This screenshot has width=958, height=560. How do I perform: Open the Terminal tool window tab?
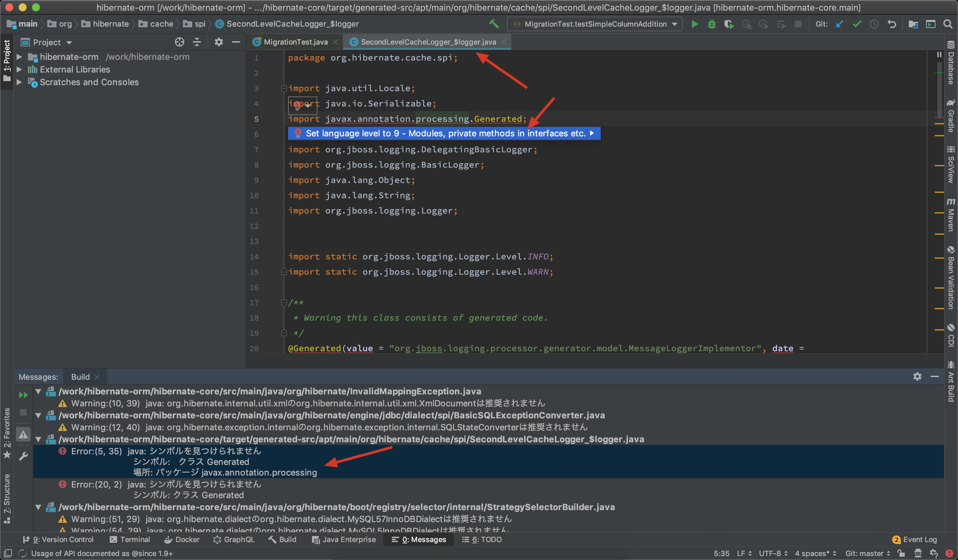(x=130, y=539)
